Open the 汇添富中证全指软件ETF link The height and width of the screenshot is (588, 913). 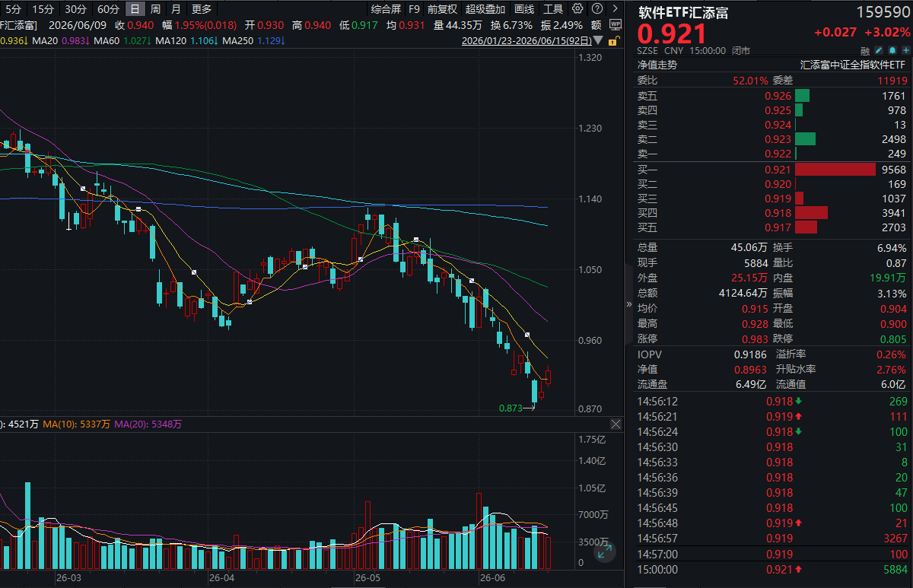pyautogui.click(x=853, y=65)
